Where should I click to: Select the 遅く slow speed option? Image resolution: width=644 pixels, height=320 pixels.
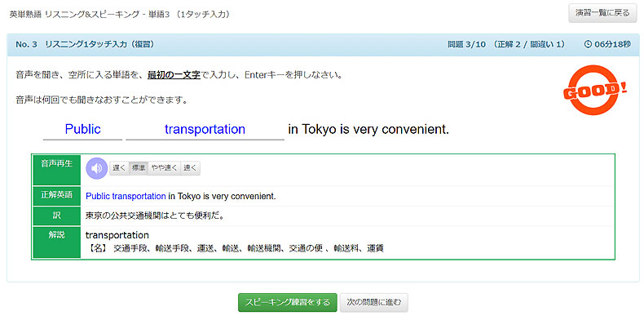(119, 168)
